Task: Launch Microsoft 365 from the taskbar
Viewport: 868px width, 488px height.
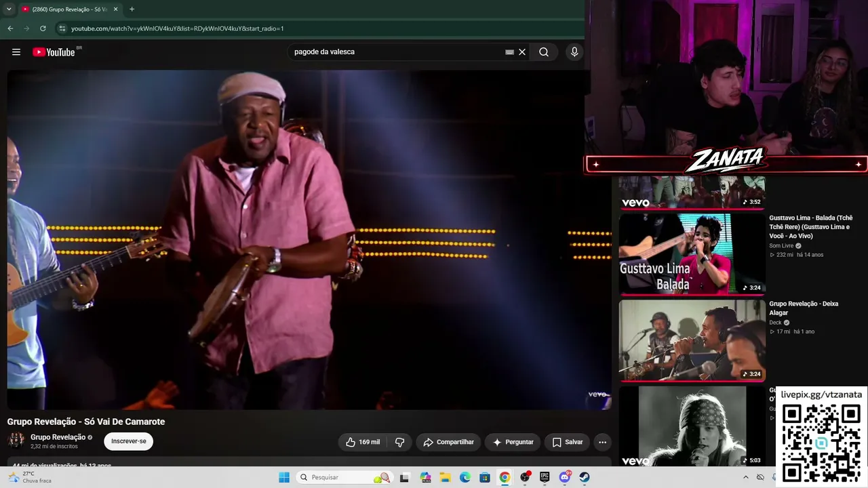Action: (x=426, y=477)
